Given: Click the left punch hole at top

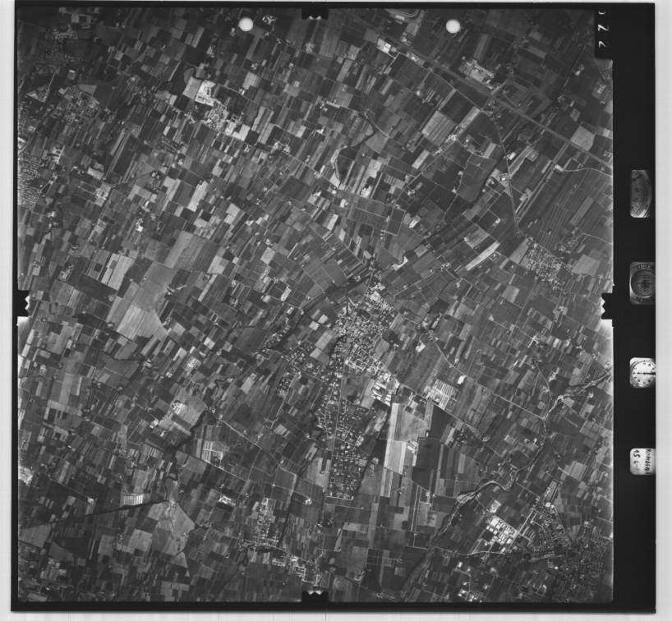Looking at the screenshot, I should pos(246,25).
